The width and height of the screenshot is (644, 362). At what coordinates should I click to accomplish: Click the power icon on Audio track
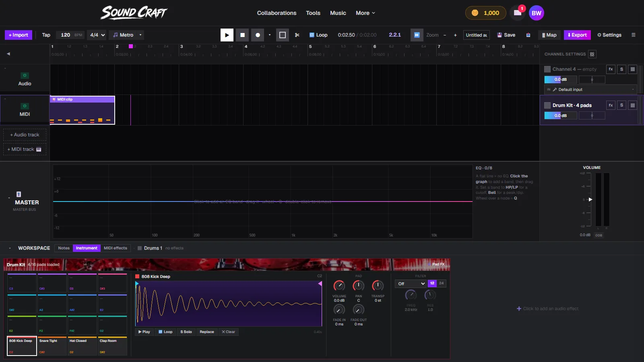coord(25,76)
